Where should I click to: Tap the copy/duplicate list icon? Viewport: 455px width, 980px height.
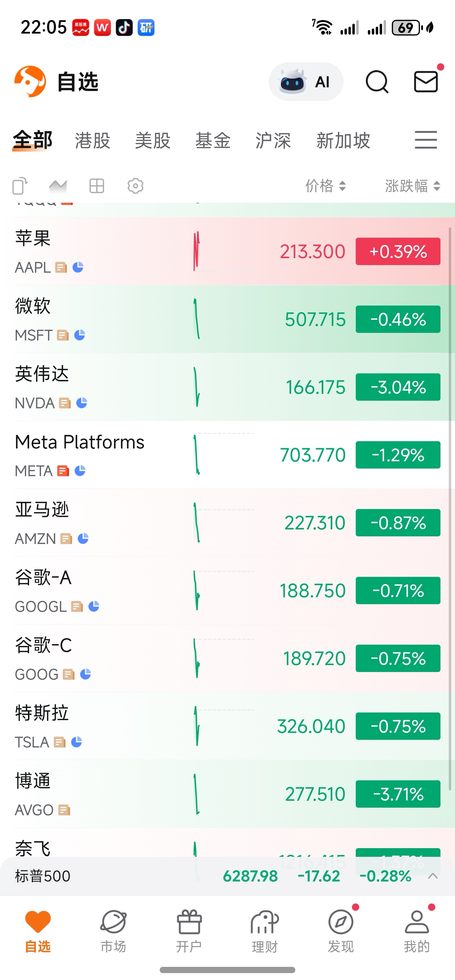click(x=20, y=186)
